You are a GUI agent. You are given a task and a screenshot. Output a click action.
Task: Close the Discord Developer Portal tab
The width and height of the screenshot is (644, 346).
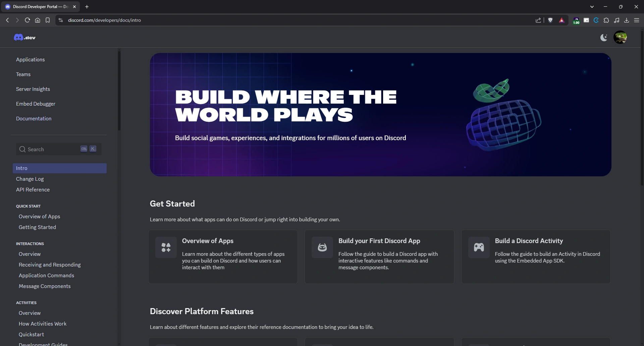click(74, 7)
